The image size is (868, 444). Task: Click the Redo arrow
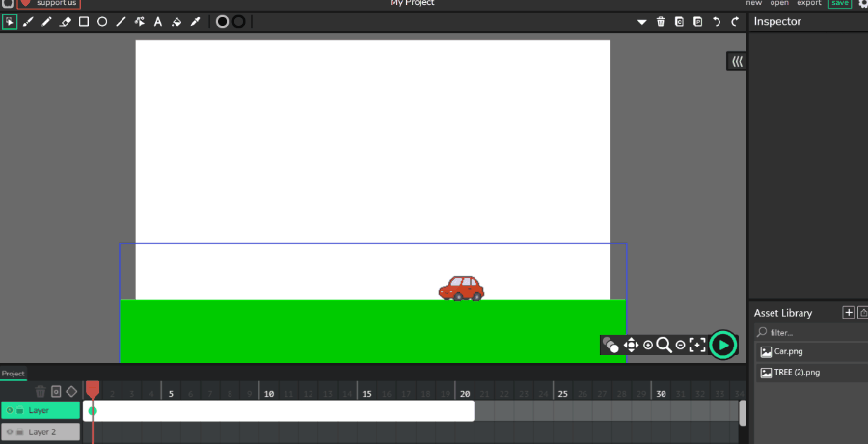735,22
